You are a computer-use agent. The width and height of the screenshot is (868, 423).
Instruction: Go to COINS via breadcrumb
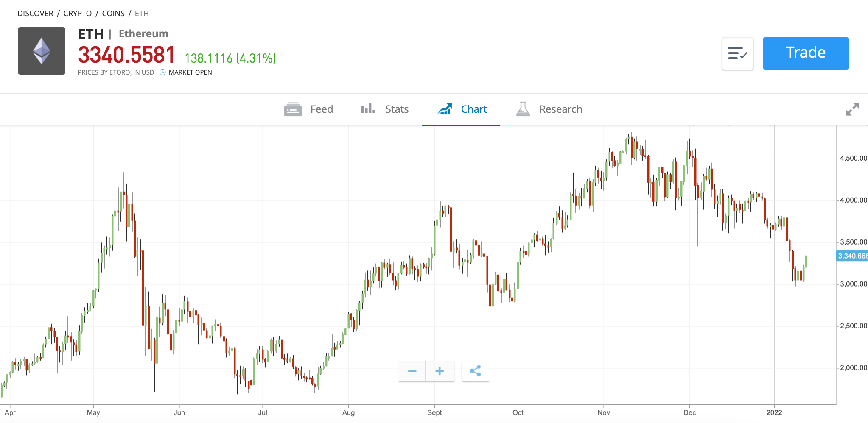click(x=113, y=13)
